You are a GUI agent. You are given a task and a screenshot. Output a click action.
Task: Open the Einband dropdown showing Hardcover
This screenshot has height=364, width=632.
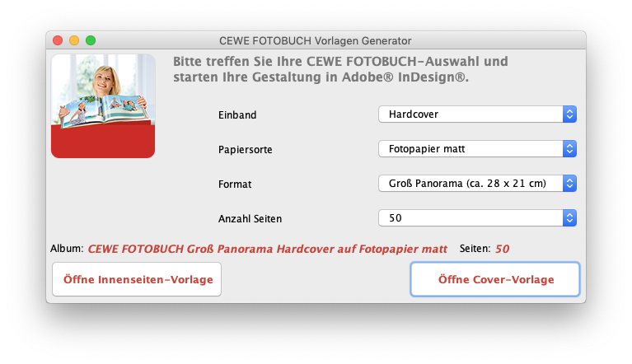477,114
